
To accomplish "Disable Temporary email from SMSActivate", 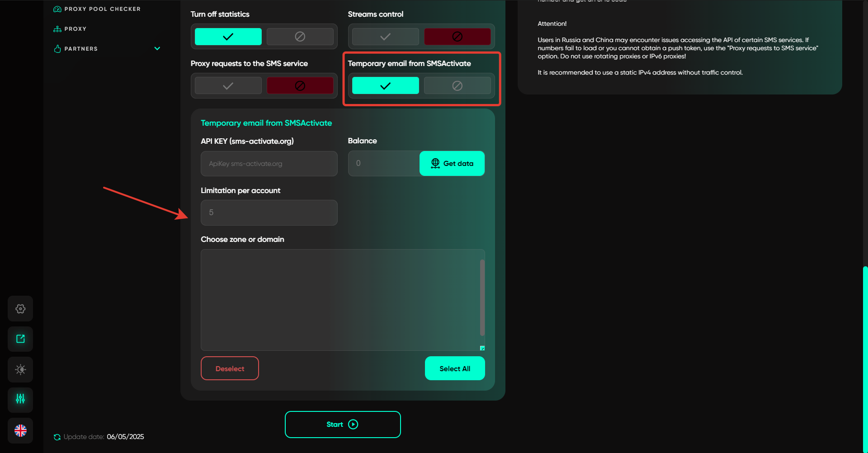I will [x=457, y=86].
